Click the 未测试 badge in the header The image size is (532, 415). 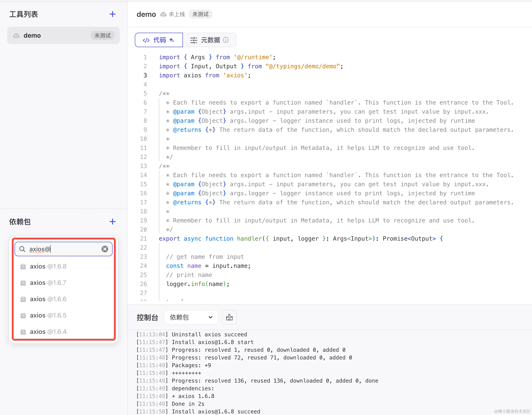coord(200,14)
